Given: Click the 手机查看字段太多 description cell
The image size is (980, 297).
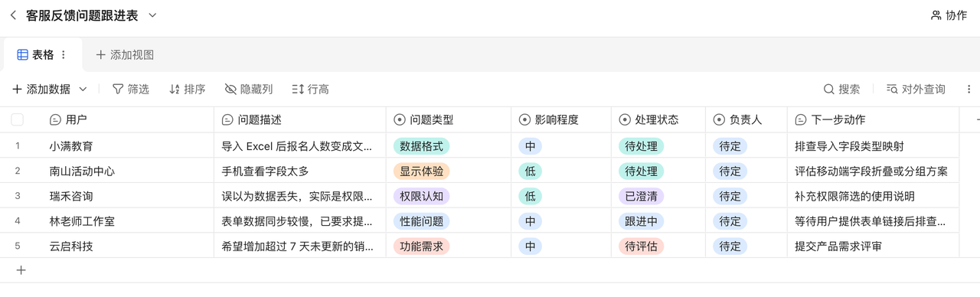Looking at the screenshot, I should click(300, 171).
